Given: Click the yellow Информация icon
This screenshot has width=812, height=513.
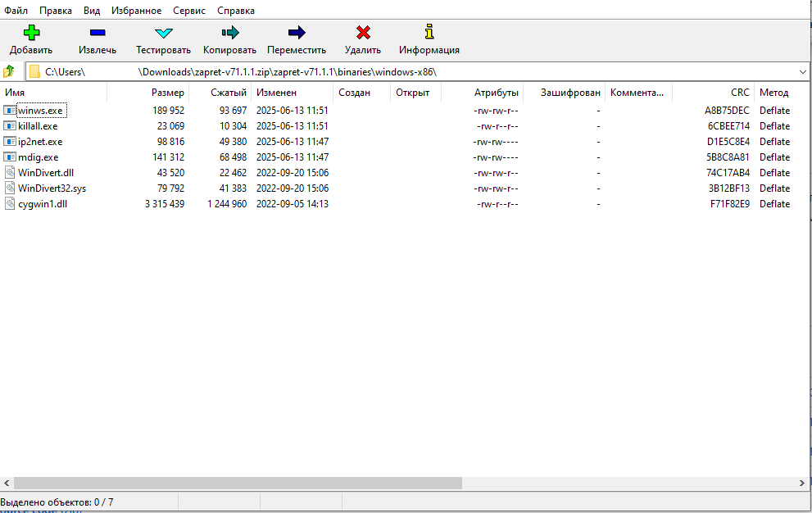Looking at the screenshot, I should click(429, 32).
